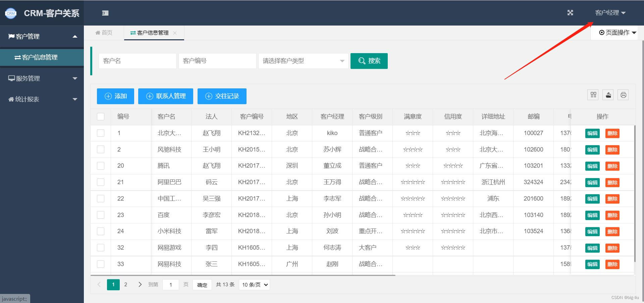This screenshot has width=644, height=303.
Task: Check the row for 阿里巴巴
Action: [x=101, y=182]
